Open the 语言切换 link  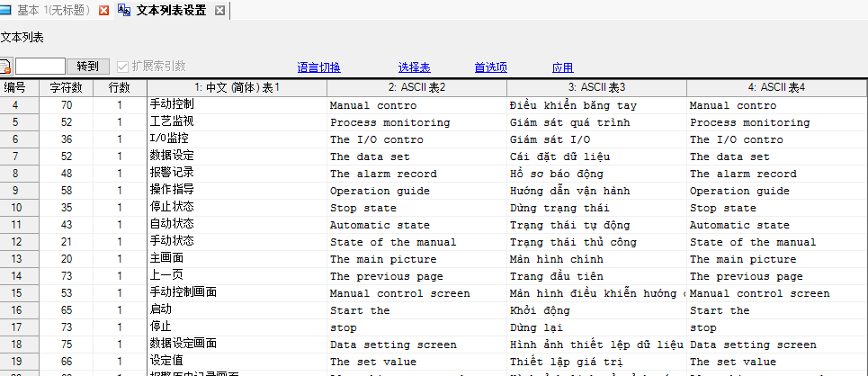pyautogui.click(x=318, y=67)
